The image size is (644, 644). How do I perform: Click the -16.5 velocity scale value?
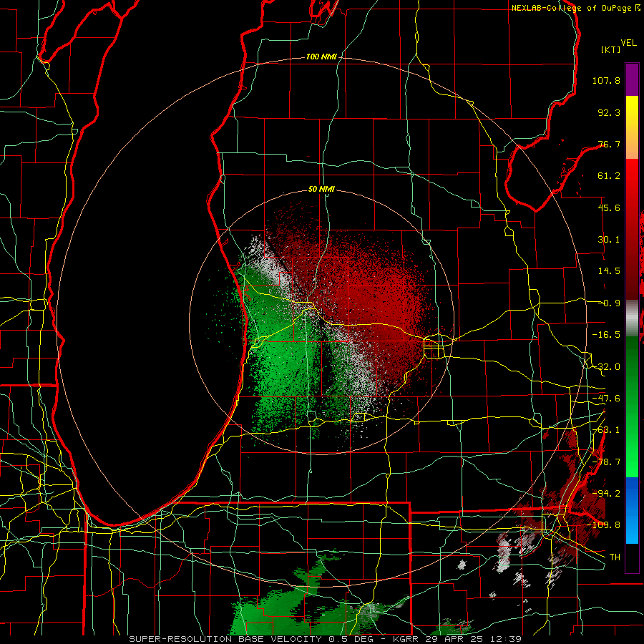pos(606,335)
